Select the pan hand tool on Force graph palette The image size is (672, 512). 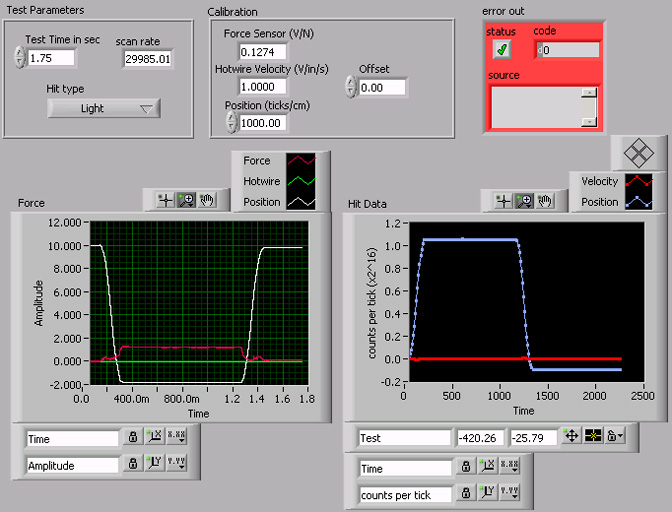click(207, 200)
